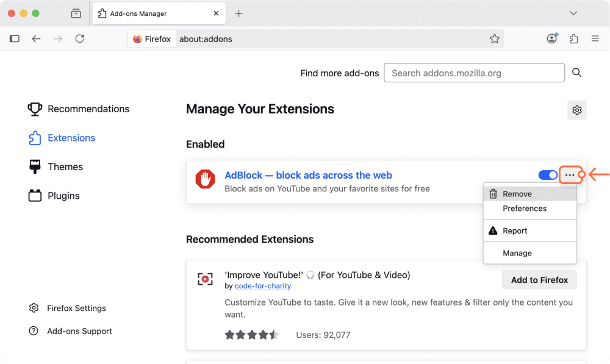Select Report in the AdBlock menu
610x364 pixels.
(515, 231)
